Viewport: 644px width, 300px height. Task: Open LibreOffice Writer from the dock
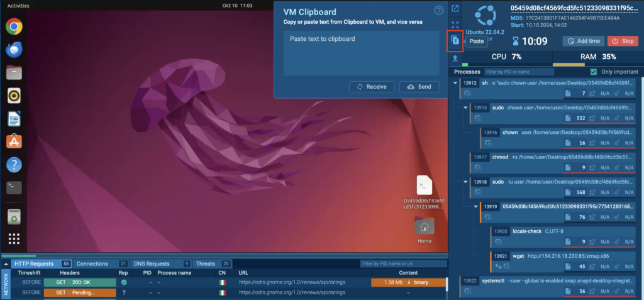pos(14,119)
